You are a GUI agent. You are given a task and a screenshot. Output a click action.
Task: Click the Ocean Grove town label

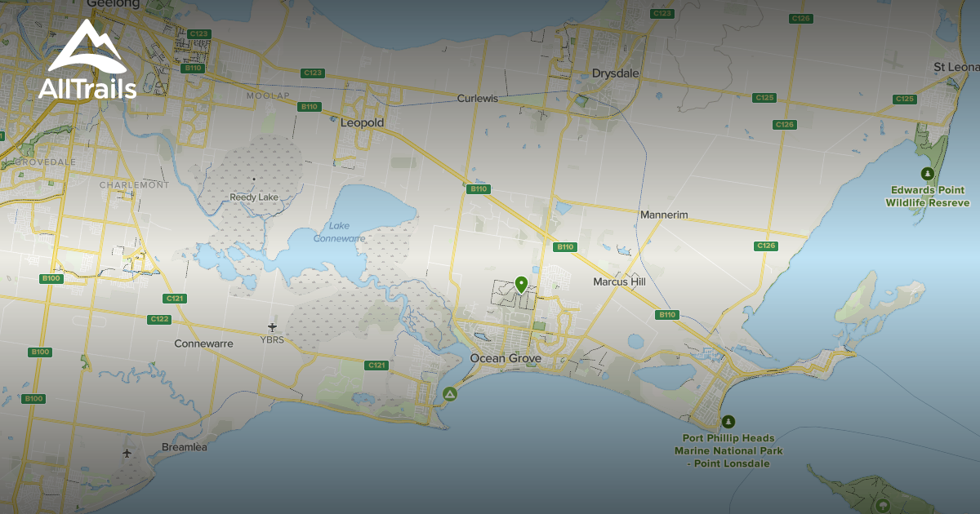(x=506, y=358)
